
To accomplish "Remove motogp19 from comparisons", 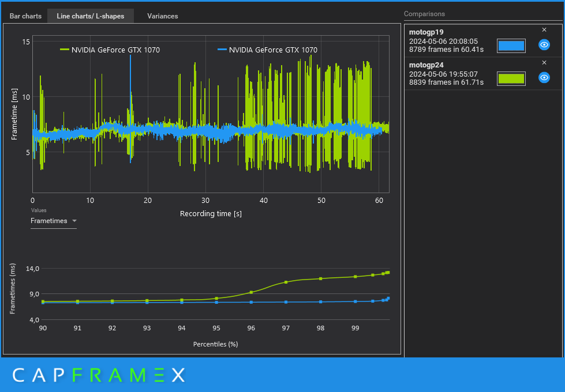I will click(x=544, y=30).
